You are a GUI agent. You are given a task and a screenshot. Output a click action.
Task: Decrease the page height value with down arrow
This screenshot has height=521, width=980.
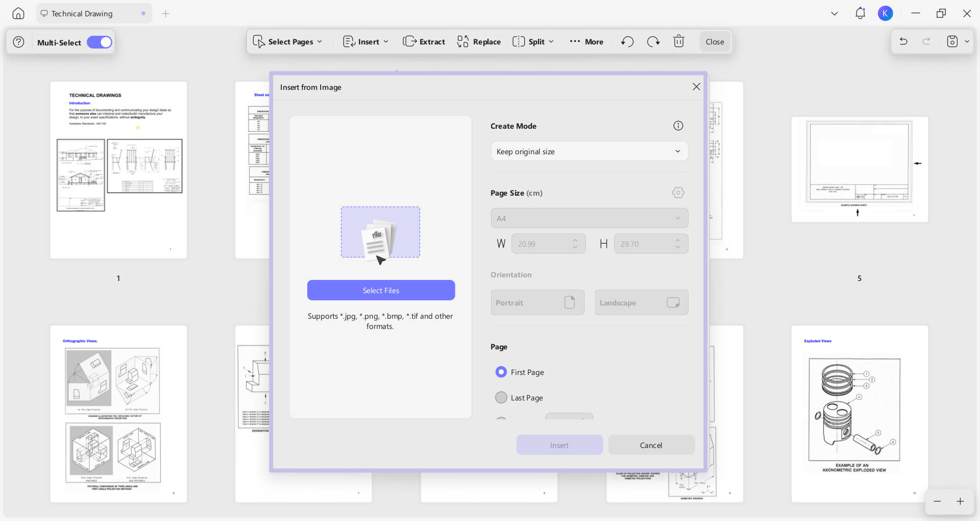coord(678,248)
